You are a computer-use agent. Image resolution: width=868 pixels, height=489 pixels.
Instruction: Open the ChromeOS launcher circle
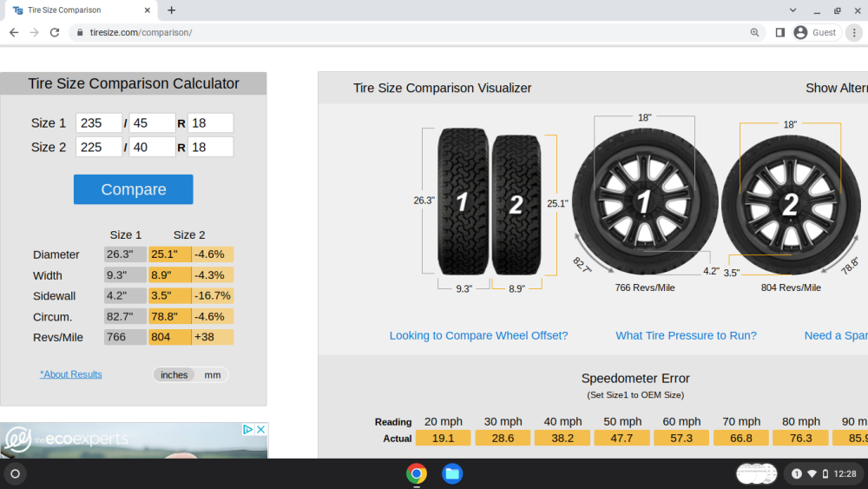[16, 474]
